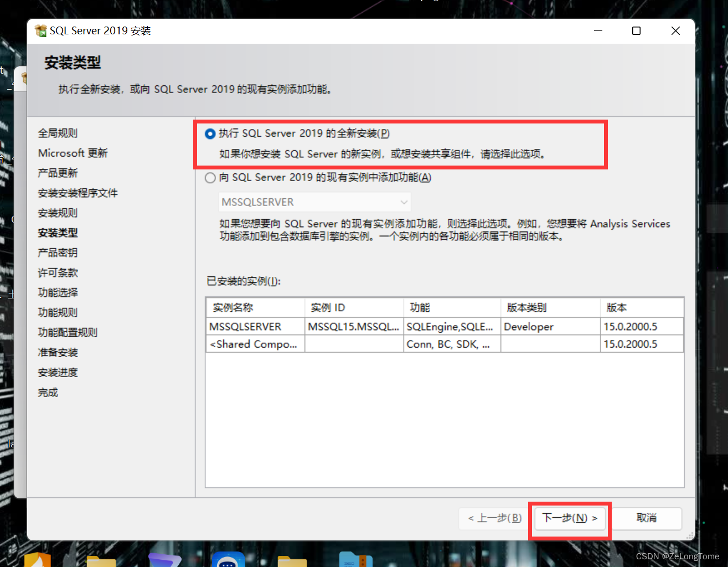
Task: Click 功能配置规则 in the steps list
Action: [68, 333]
